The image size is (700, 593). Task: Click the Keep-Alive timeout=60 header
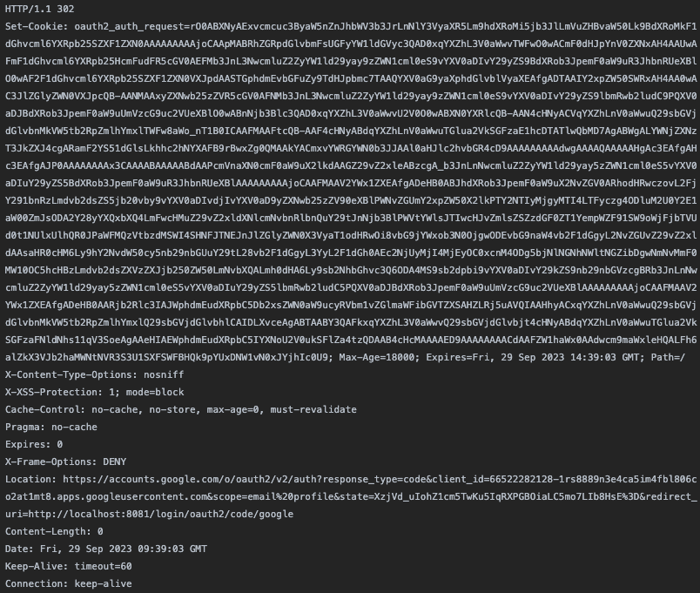(68, 566)
